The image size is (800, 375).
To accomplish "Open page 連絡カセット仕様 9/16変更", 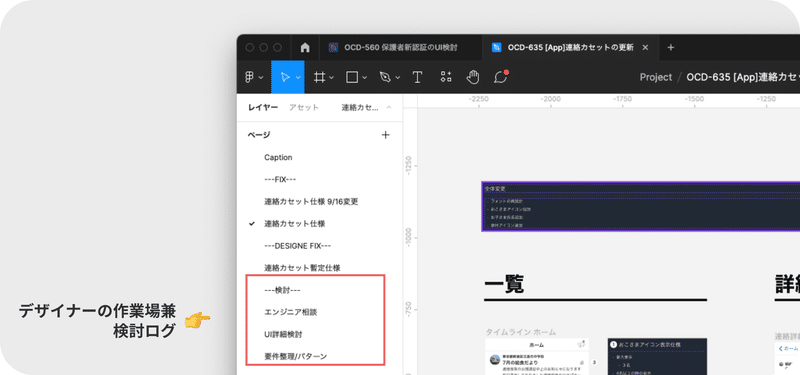I will (311, 202).
